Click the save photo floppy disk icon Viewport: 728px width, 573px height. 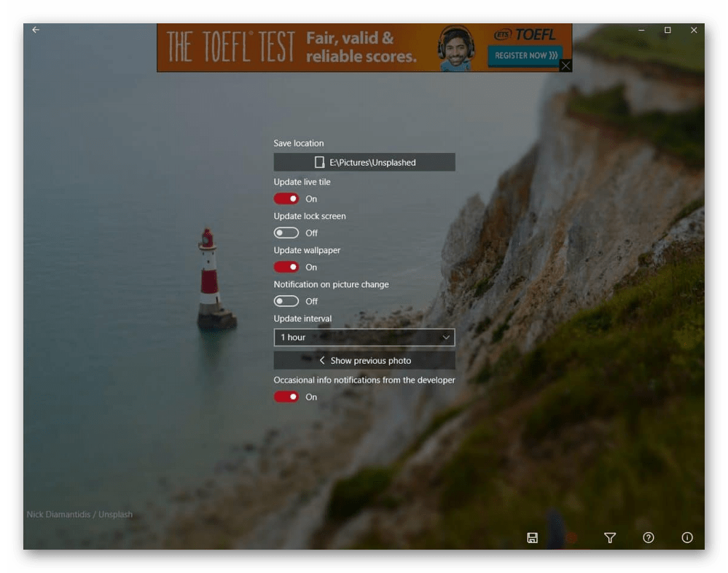532,538
